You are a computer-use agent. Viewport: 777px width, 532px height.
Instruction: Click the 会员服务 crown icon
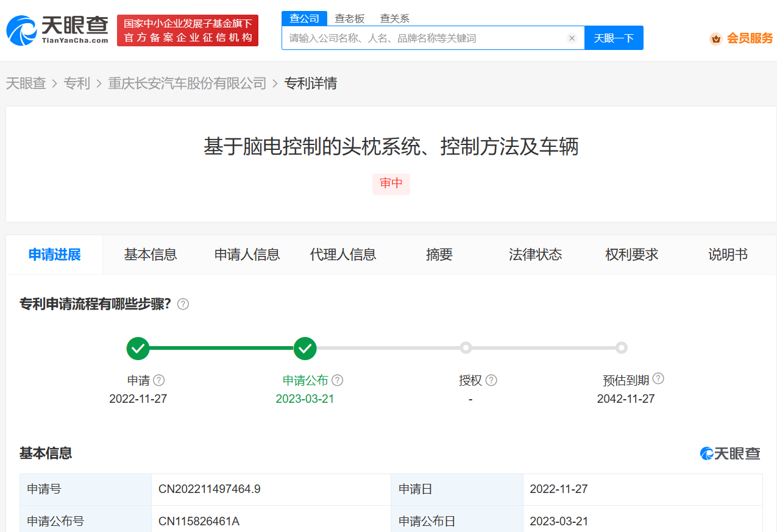click(x=716, y=38)
